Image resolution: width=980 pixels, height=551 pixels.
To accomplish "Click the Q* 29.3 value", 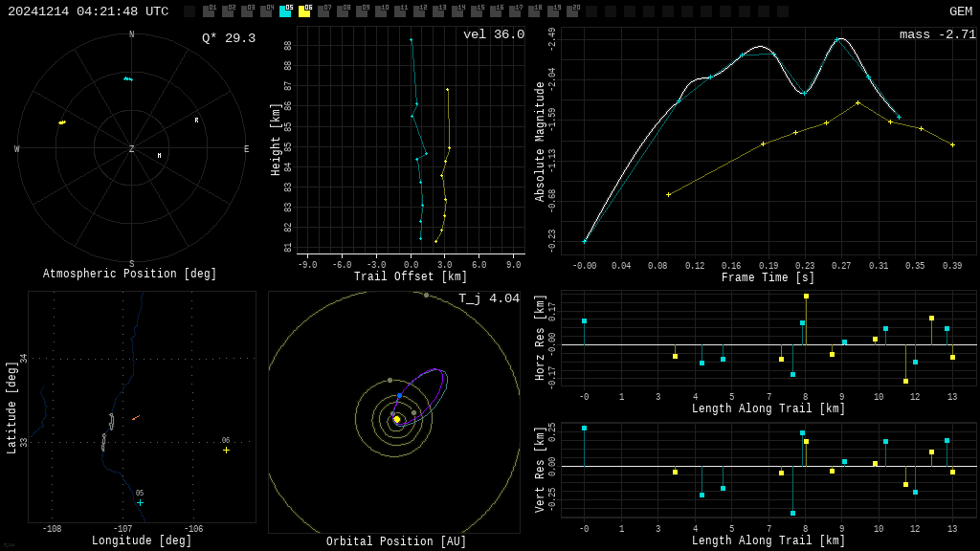I will pyautogui.click(x=228, y=38).
